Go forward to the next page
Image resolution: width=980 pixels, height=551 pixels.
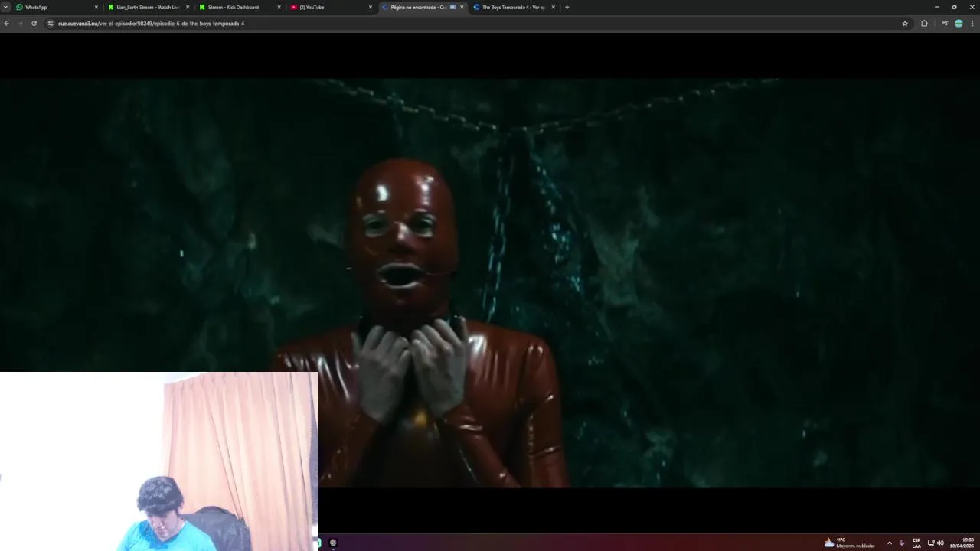coord(20,24)
